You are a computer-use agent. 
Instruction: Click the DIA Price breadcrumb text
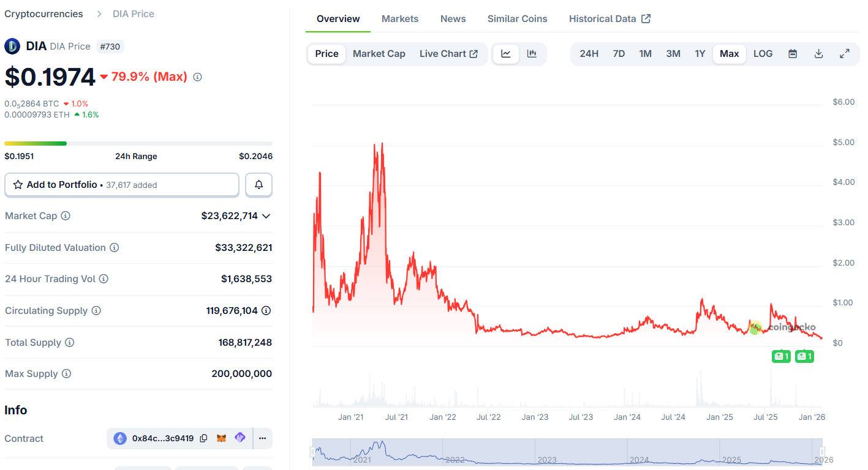(134, 14)
